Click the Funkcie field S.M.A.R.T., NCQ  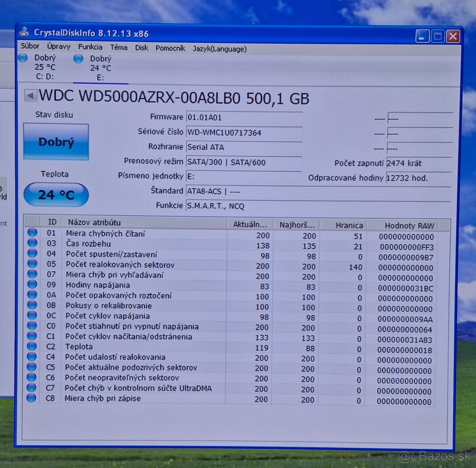click(318, 206)
